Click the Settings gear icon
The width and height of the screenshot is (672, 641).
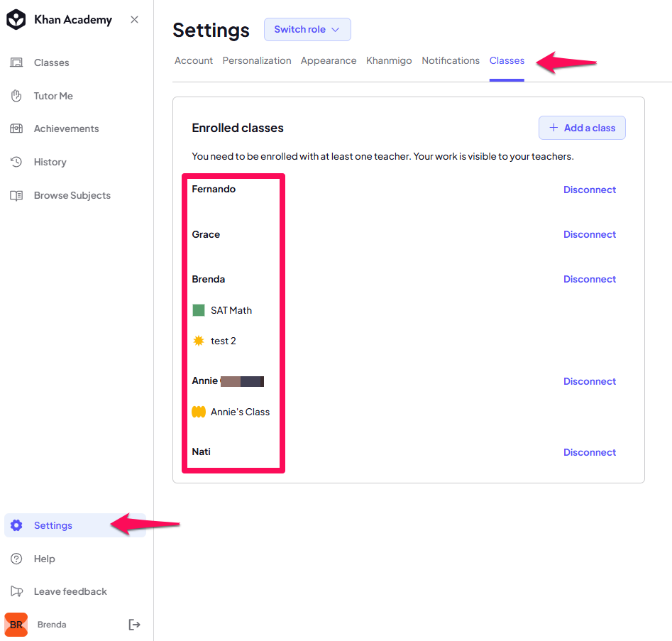coord(16,525)
